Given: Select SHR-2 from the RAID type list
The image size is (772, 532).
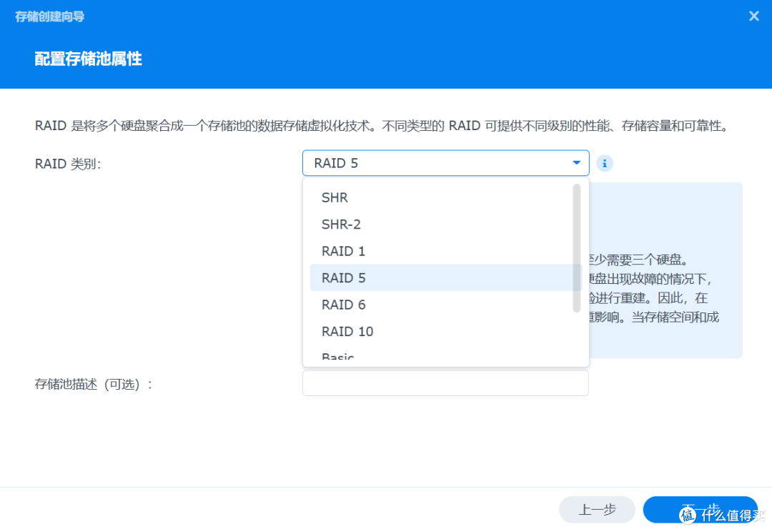Looking at the screenshot, I should (340, 224).
